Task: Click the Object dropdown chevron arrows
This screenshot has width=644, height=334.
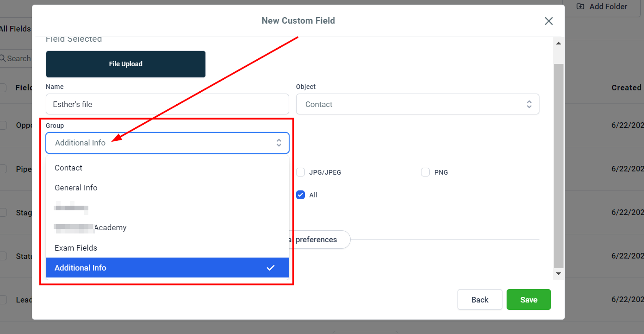Action: (x=529, y=104)
